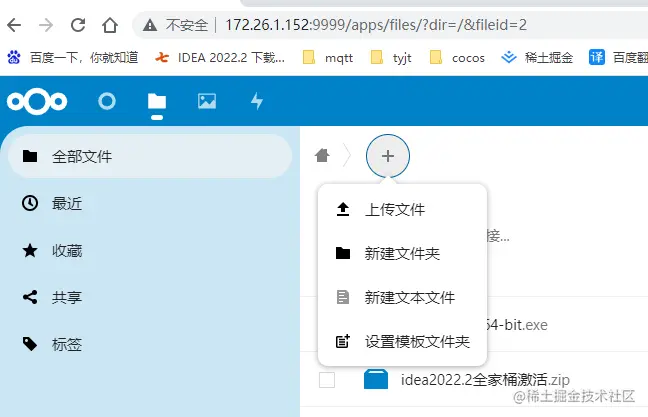The width and height of the screenshot is (648, 417).
Task: Open the Files app icon
Action: tap(157, 101)
